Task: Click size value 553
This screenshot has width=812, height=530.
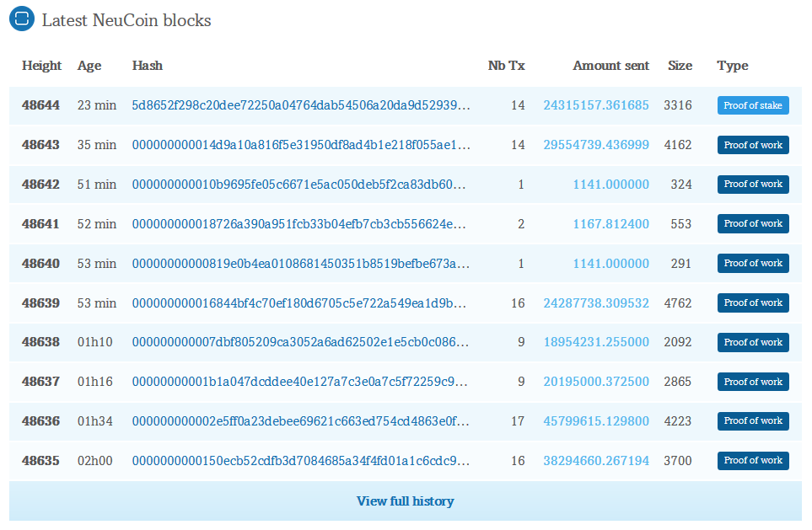Action: pos(681,223)
